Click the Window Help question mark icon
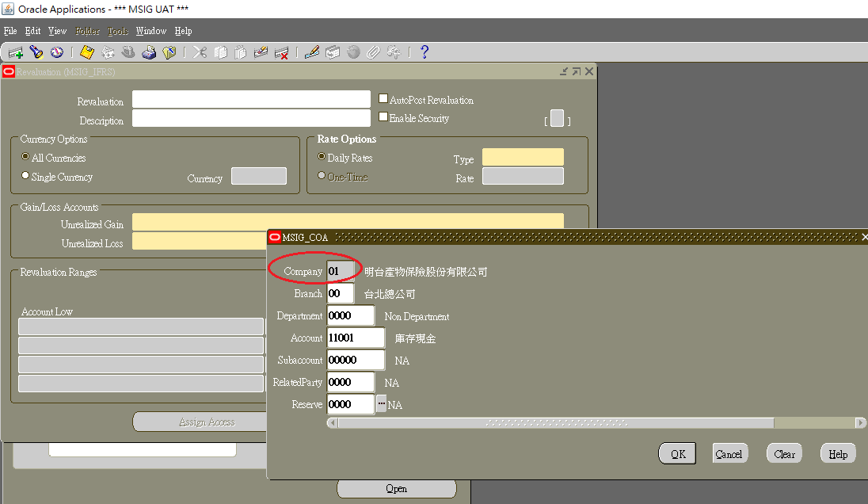This screenshot has height=504, width=868. (424, 52)
